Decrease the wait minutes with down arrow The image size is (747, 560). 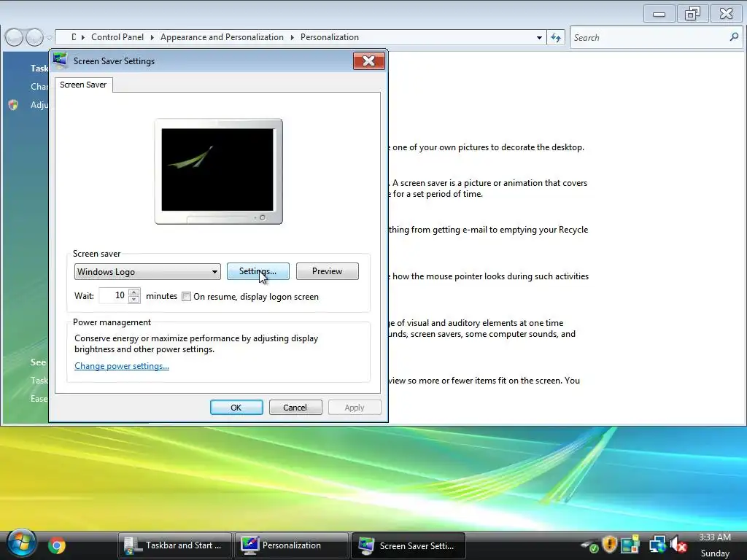point(134,300)
